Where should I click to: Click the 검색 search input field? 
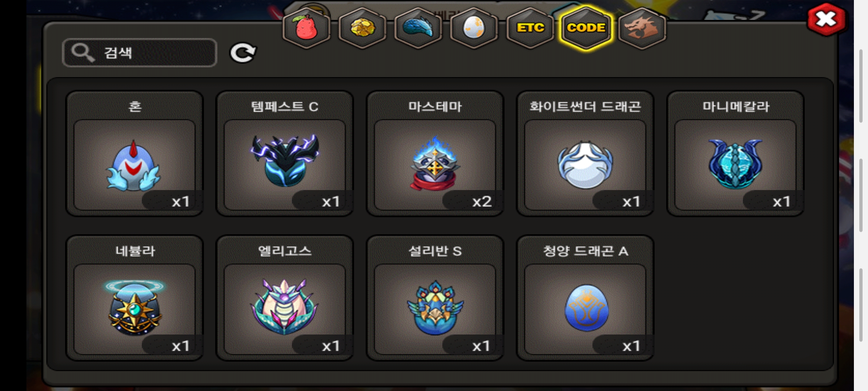click(x=140, y=53)
